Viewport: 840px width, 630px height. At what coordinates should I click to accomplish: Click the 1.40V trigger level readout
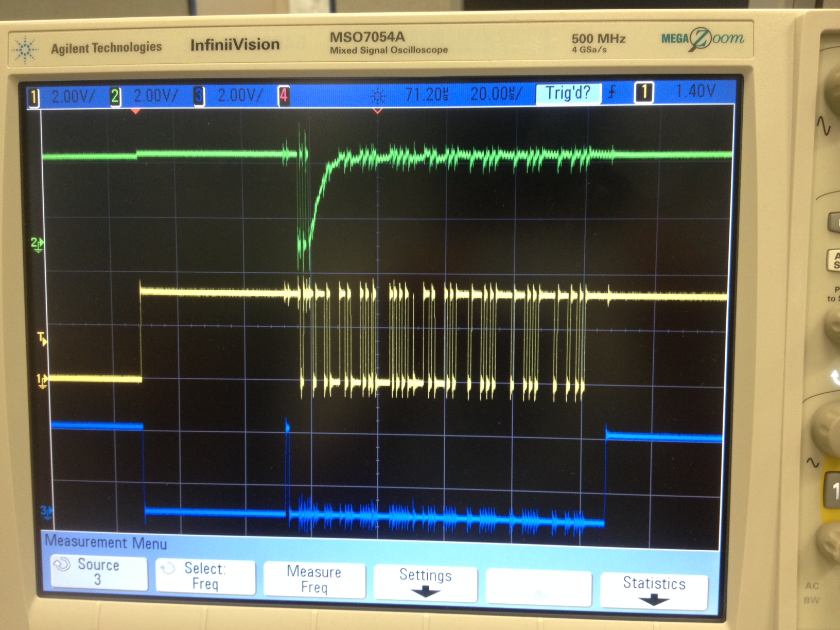click(695, 92)
